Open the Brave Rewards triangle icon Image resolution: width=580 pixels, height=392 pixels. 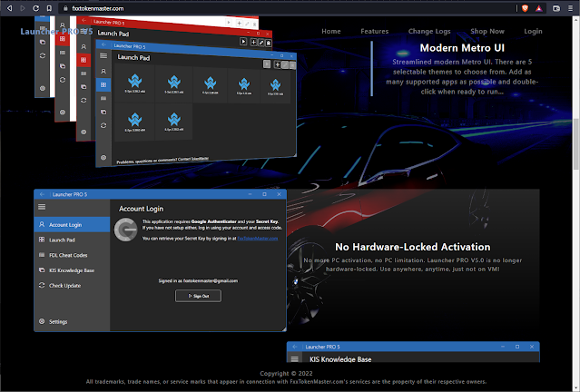[x=539, y=8]
